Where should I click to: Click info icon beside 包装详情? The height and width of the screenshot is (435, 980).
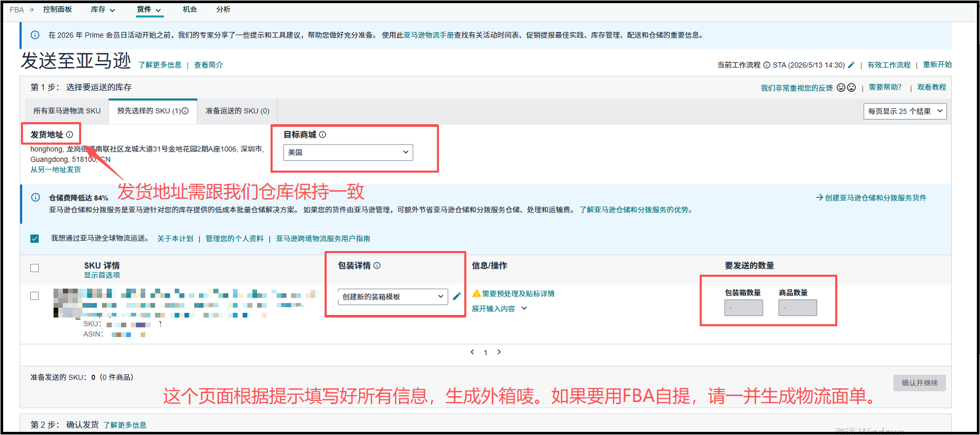pyautogui.click(x=377, y=266)
